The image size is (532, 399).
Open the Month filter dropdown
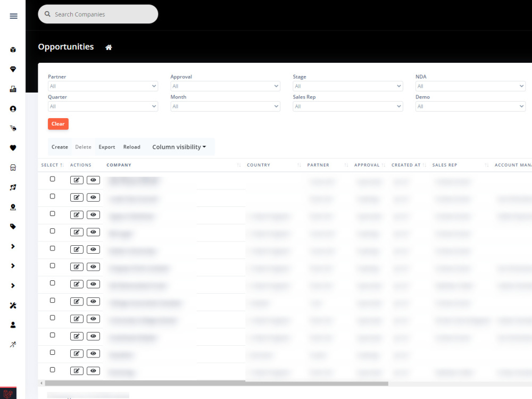pyautogui.click(x=225, y=106)
